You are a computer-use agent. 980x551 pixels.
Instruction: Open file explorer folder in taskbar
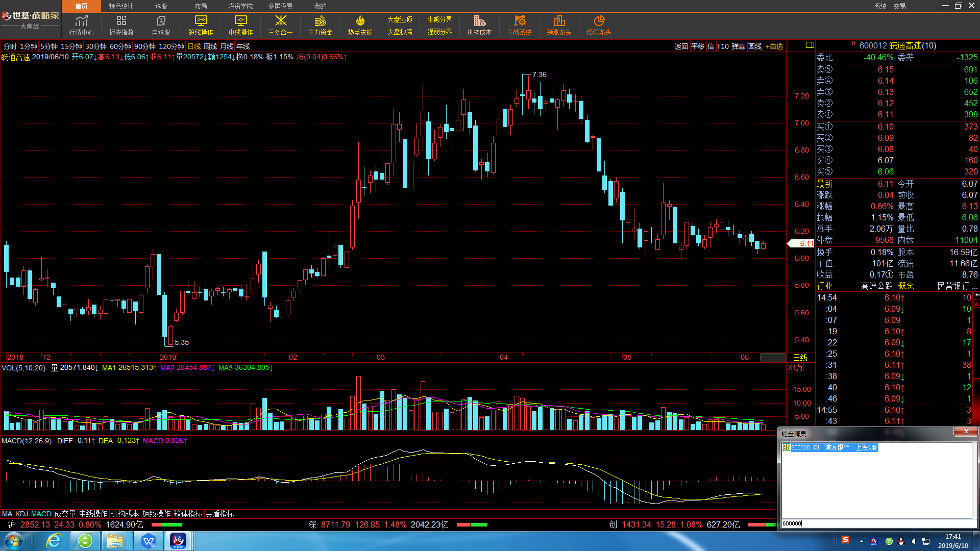(x=115, y=541)
